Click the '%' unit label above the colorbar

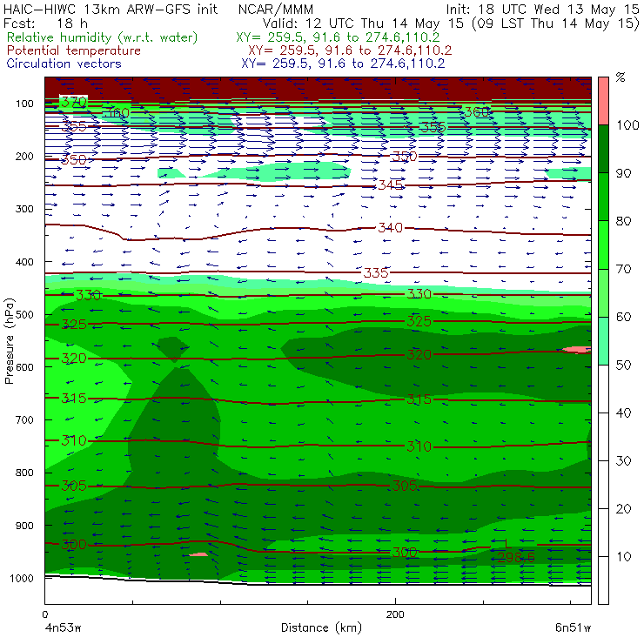tap(621, 77)
